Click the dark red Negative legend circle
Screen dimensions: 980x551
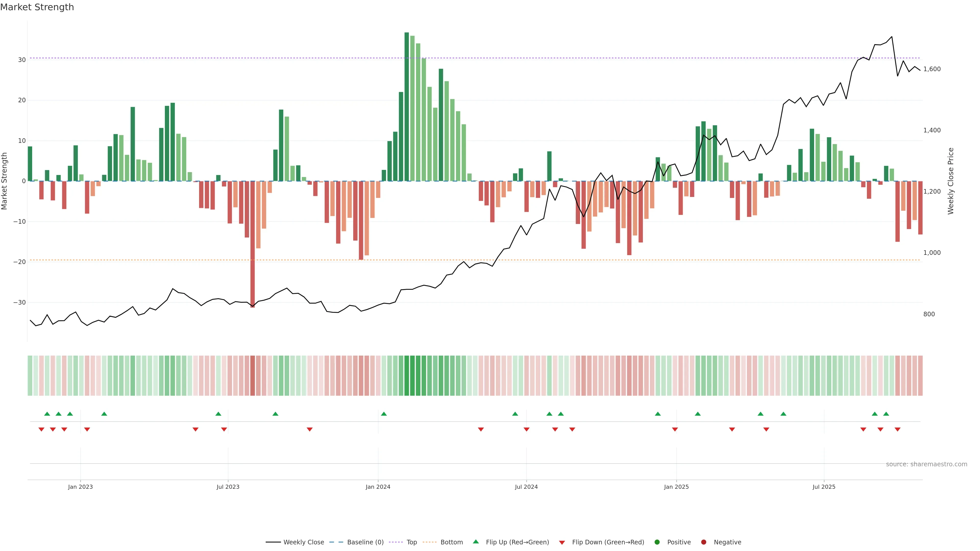(703, 542)
